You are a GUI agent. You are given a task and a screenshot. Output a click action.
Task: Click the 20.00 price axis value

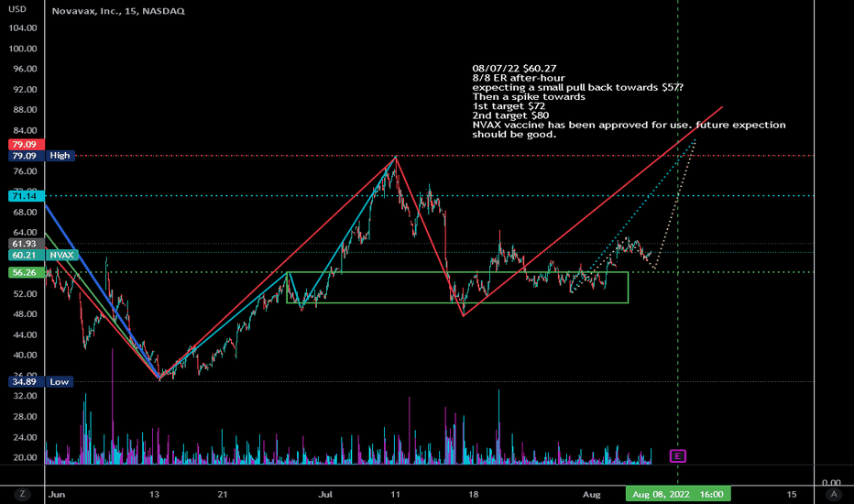pyautogui.click(x=25, y=457)
